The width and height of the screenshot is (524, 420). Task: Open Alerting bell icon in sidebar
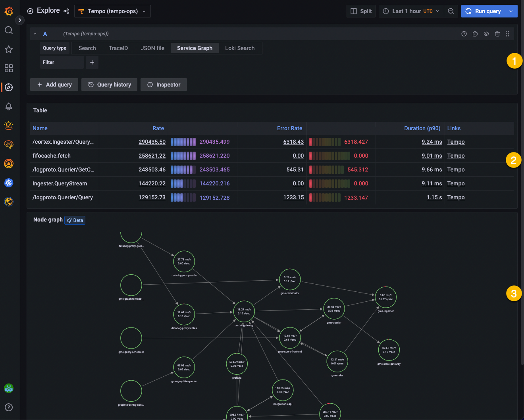tap(9, 106)
